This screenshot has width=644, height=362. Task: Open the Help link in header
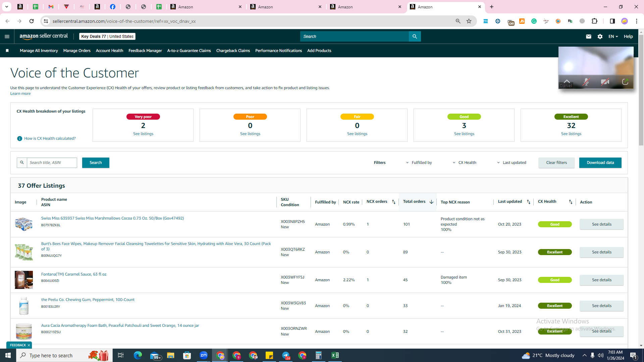pyautogui.click(x=628, y=37)
